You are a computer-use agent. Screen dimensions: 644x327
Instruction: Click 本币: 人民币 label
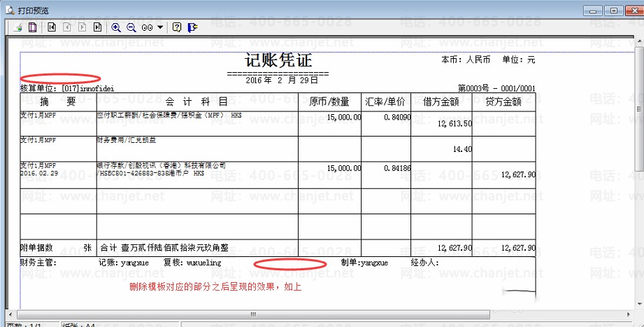point(466,60)
